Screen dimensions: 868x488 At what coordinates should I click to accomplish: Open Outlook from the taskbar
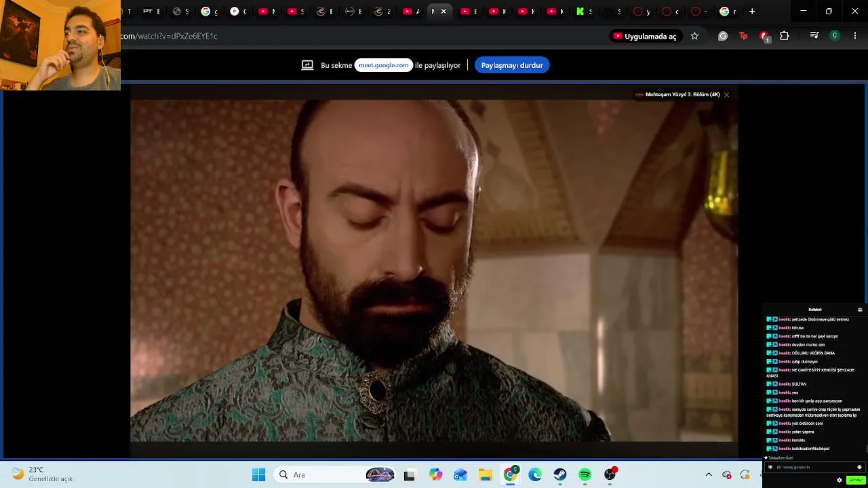(x=460, y=475)
